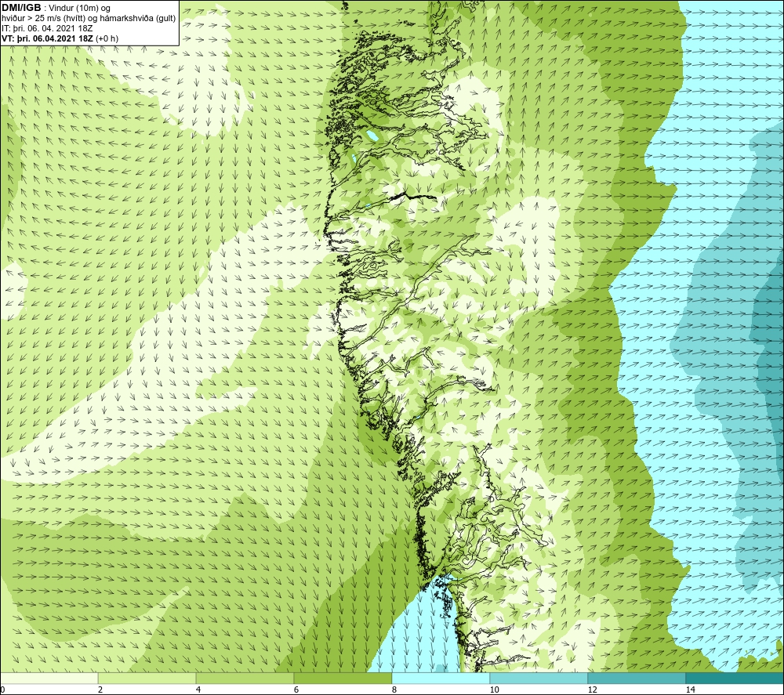The height and width of the screenshot is (695, 784).
Task: Pick the 6–8 dark green legend swatch
Action: click(343, 678)
